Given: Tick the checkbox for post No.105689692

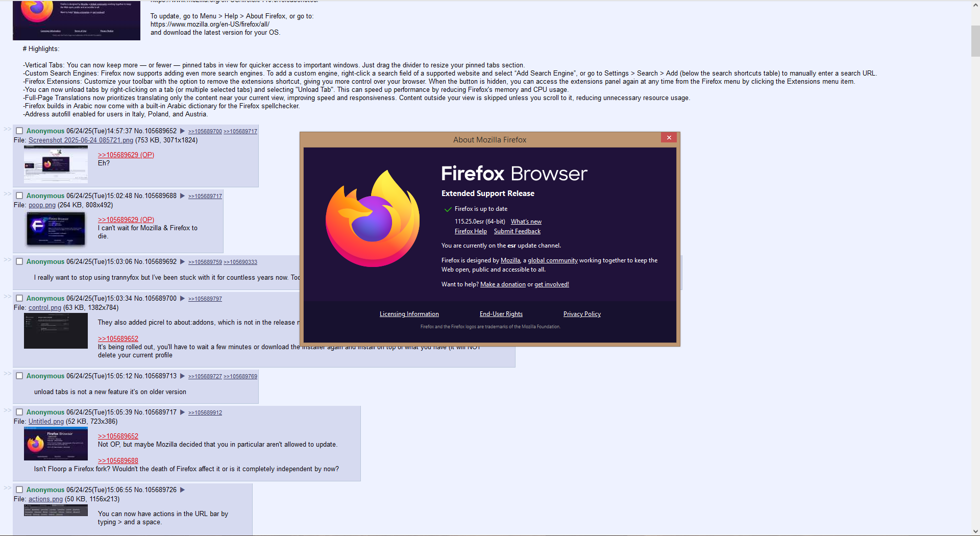Looking at the screenshot, I should 19,261.
